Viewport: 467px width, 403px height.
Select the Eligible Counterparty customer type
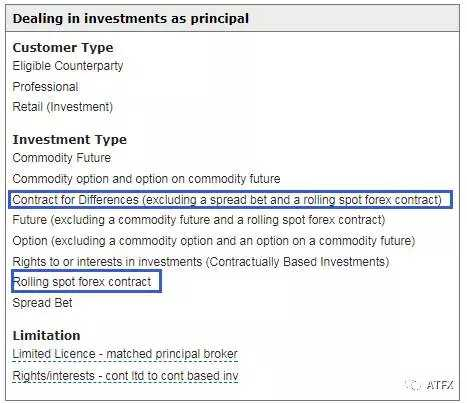tap(68, 66)
